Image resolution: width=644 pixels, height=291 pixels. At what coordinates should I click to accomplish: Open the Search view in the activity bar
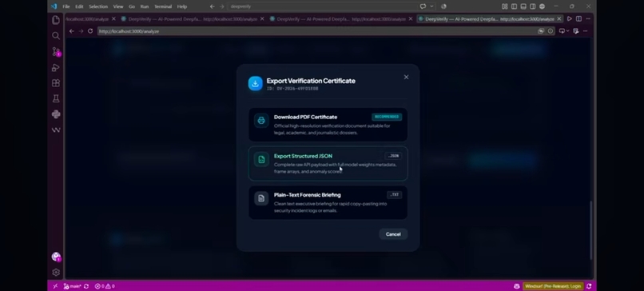pyautogui.click(x=56, y=36)
